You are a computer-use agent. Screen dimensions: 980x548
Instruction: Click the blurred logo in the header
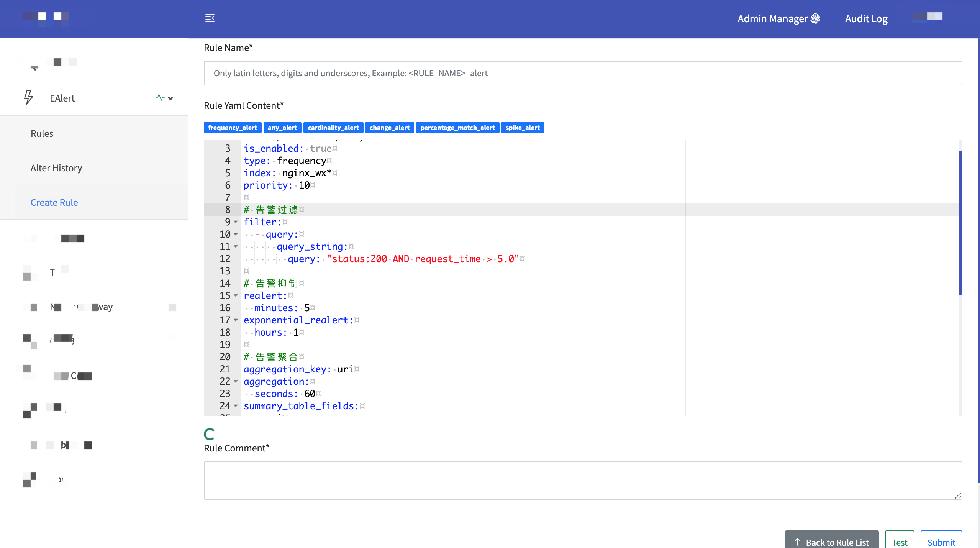point(46,19)
